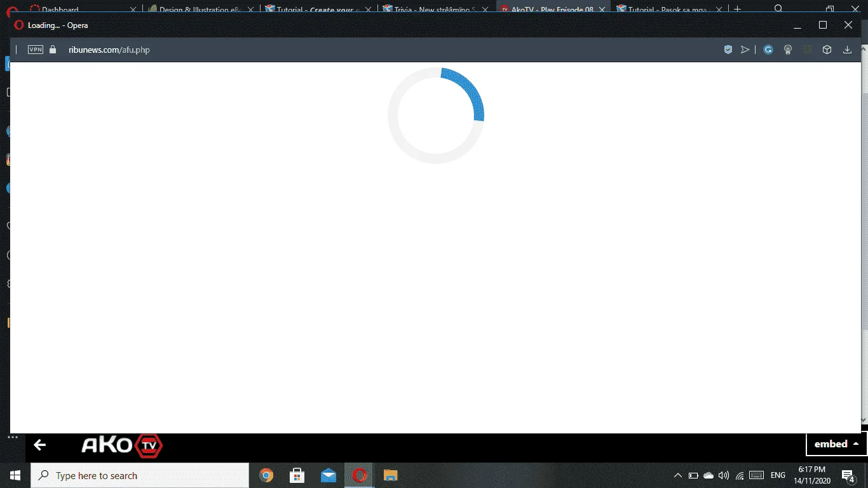The image size is (868, 488).
Task: Click the search tabs magnifier icon
Action: click(779, 9)
